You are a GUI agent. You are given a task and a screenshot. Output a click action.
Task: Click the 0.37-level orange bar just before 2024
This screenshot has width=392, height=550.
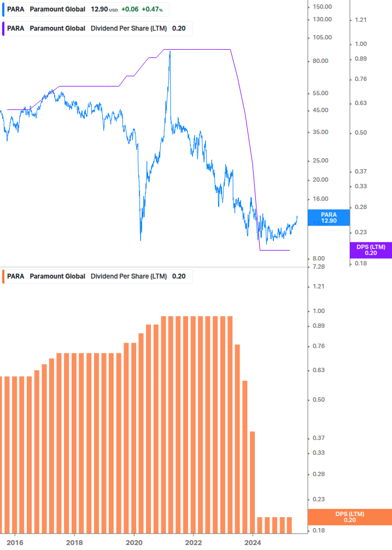pos(252,482)
